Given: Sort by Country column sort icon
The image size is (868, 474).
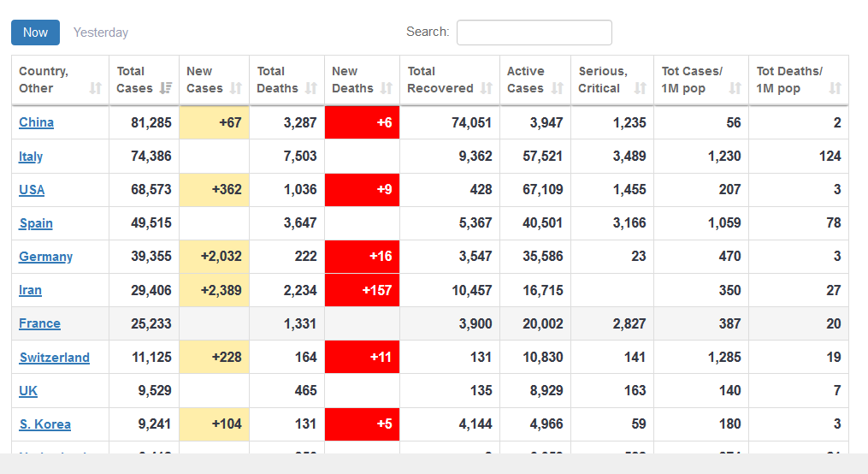Looking at the screenshot, I should pyautogui.click(x=96, y=88).
